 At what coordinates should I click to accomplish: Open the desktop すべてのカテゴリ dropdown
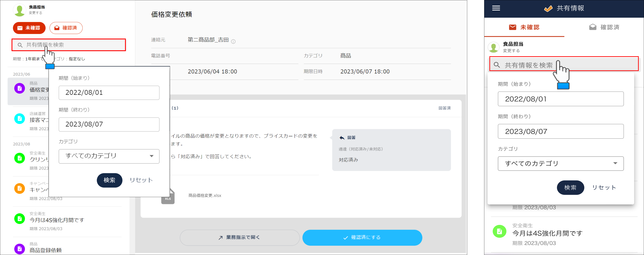click(109, 156)
